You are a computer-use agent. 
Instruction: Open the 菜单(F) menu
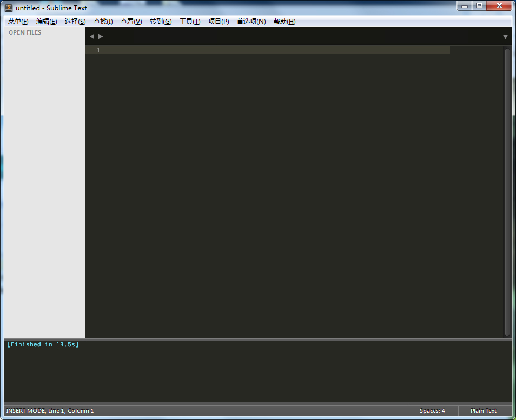tap(18, 22)
